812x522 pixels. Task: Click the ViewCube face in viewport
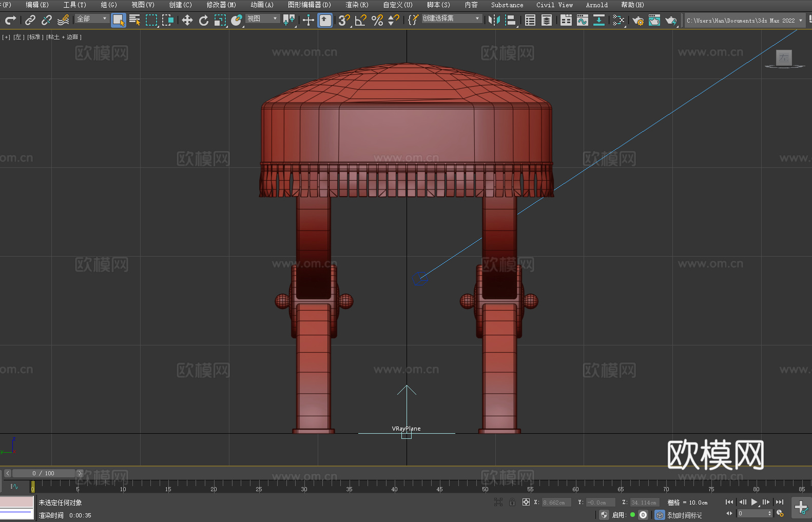pos(784,57)
